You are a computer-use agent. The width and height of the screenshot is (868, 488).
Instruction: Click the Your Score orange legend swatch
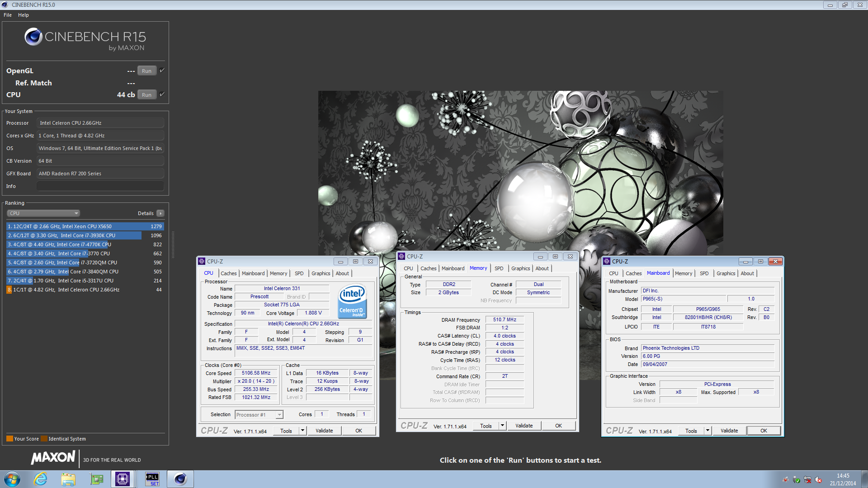(9, 439)
